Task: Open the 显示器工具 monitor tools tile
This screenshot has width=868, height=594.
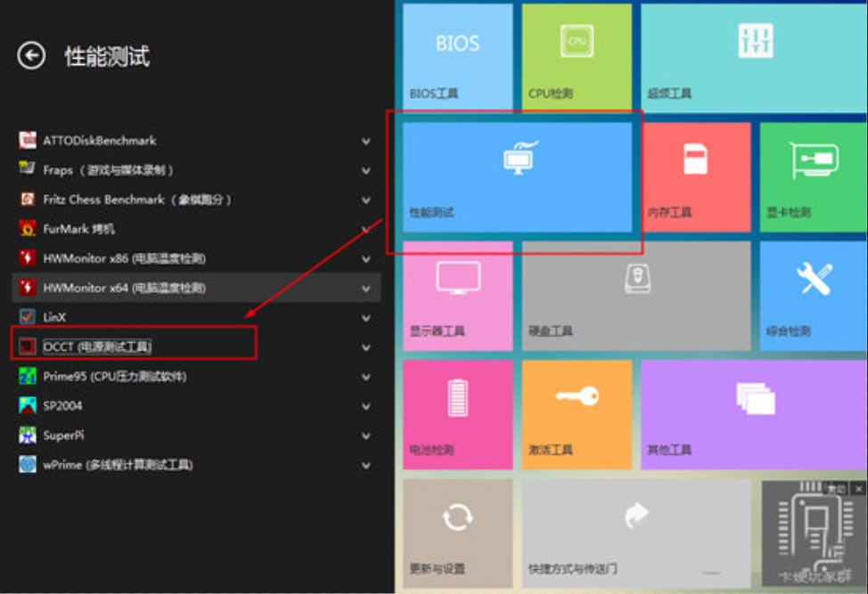Action: point(458,296)
